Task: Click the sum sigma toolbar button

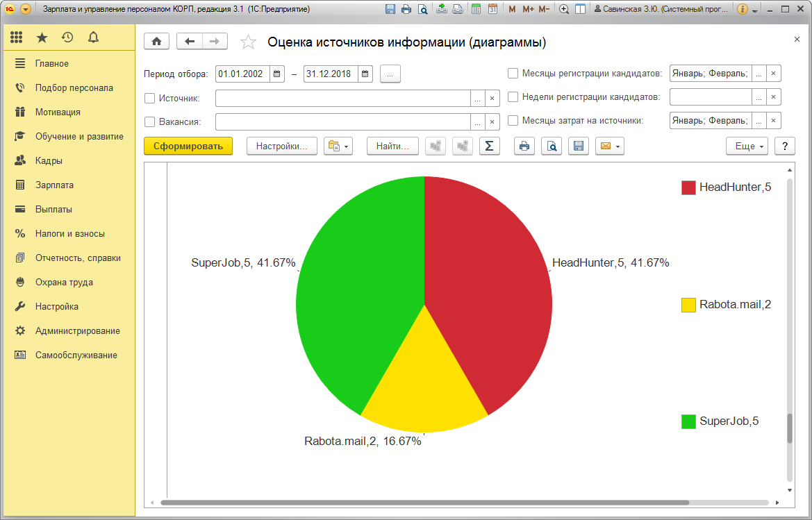Action: tap(490, 146)
